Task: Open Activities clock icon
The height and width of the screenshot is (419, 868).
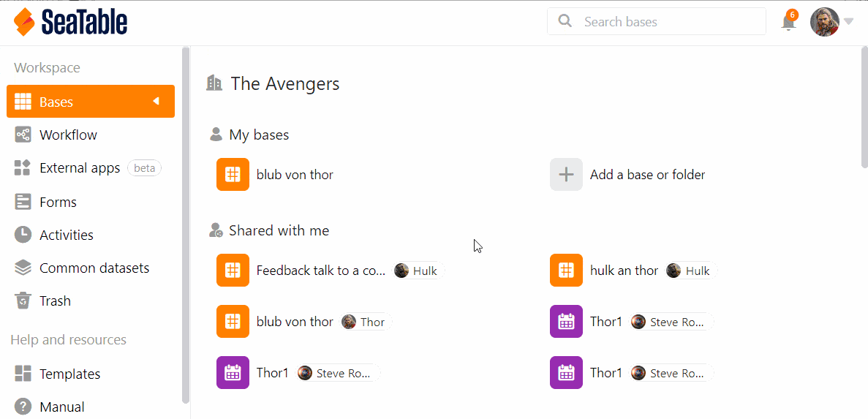Action: click(23, 235)
